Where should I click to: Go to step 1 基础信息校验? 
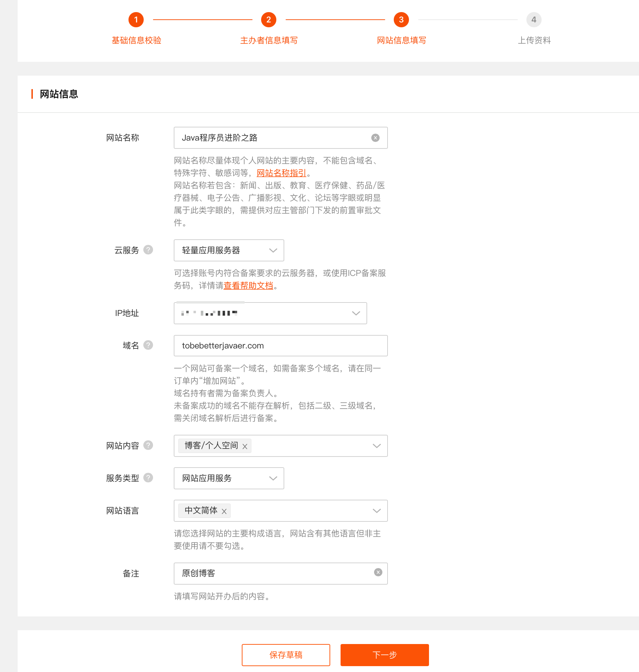click(x=136, y=20)
